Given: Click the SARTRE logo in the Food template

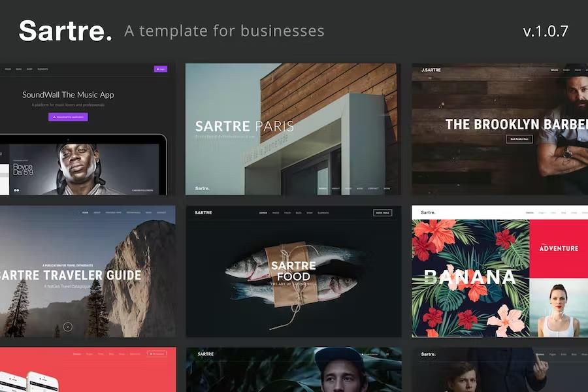Looking at the screenshot, I should (x=204, y=213).
